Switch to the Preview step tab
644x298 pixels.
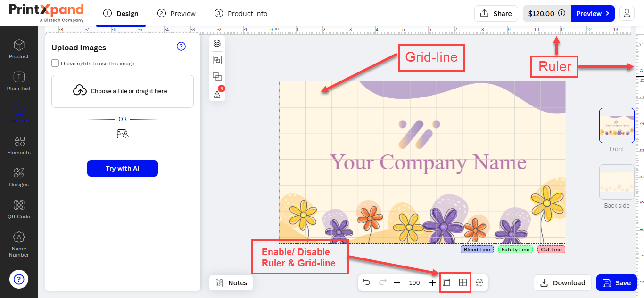click(177, 13)
